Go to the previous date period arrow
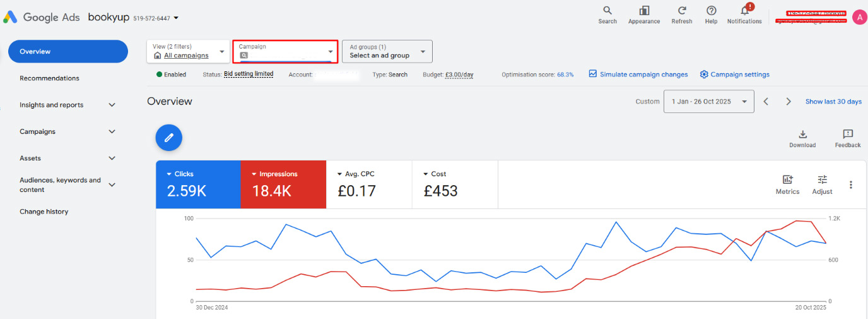 pos(766,102)
